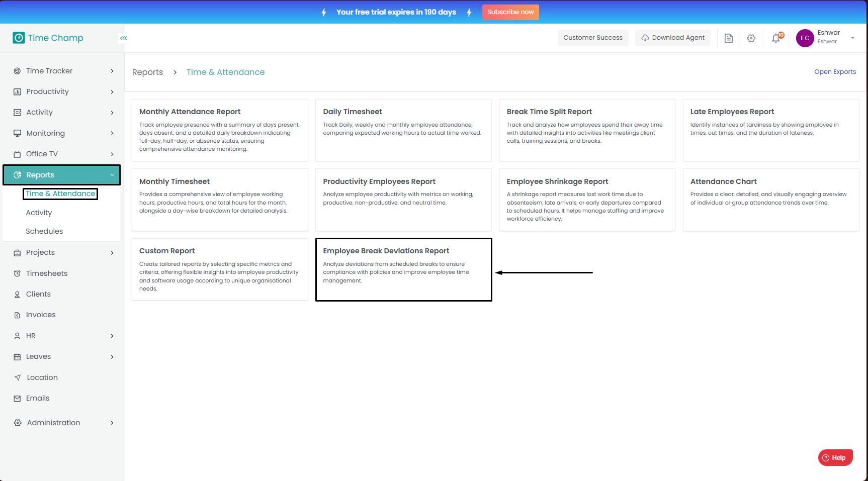The image size is (868, 481).
Task: Click the Office TV icon
Action: pos(17,154)
